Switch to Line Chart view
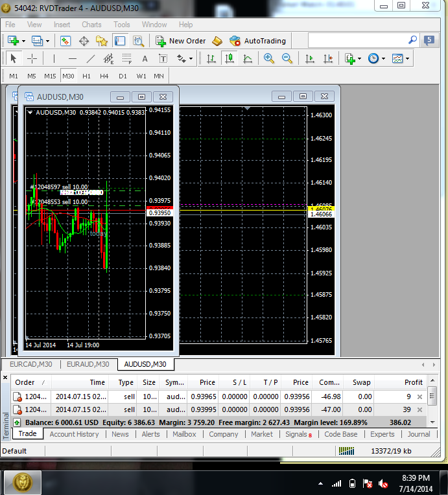This screenshot has width=448, height=495. [x=248, y=59]
